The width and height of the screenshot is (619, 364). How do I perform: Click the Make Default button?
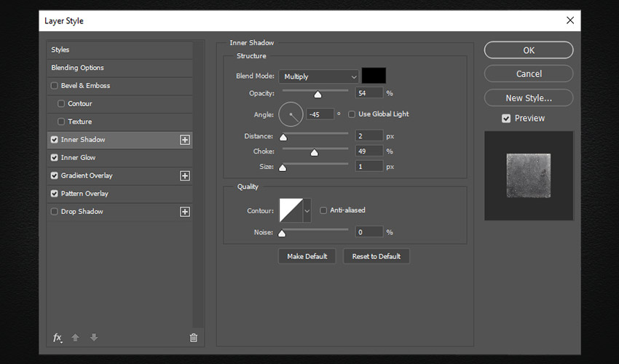click(307, 256)
